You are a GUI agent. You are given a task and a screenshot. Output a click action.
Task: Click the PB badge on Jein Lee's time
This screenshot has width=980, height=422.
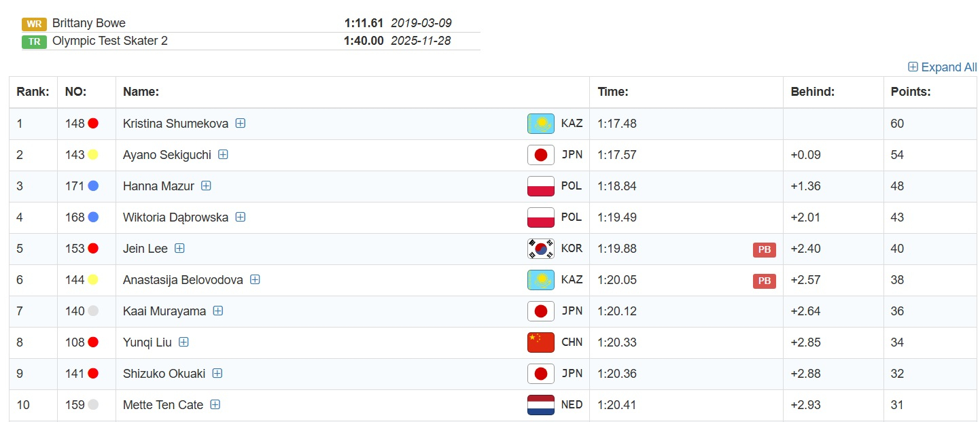(764, 249)
